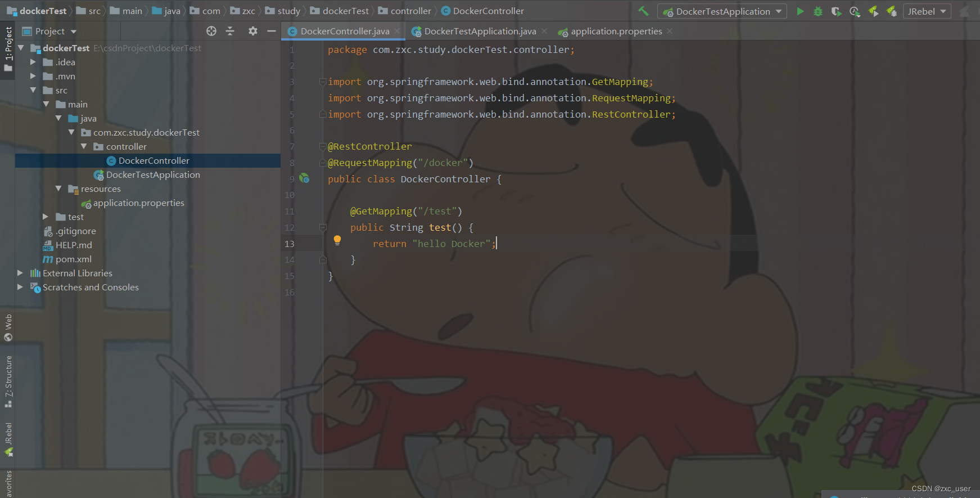Click the "hello Docker" string literal
Viewport: 980px width, 498px height.
tap(451, 244)
